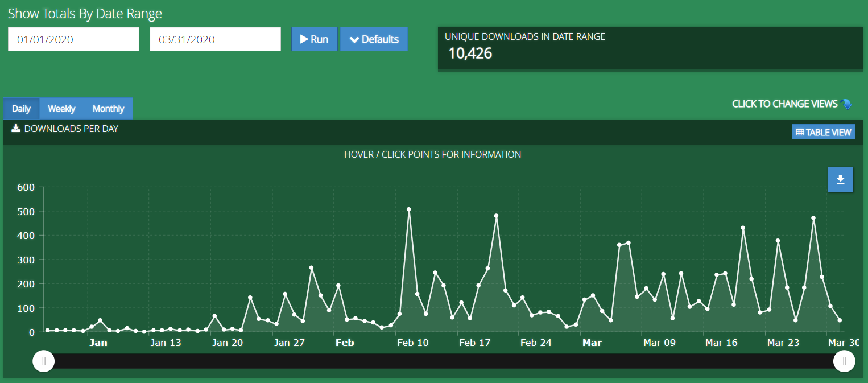Viewport: 868px width, 383px height.
Task: Click the 'Jan 13' x-axis label
Action: coord(166,343)
